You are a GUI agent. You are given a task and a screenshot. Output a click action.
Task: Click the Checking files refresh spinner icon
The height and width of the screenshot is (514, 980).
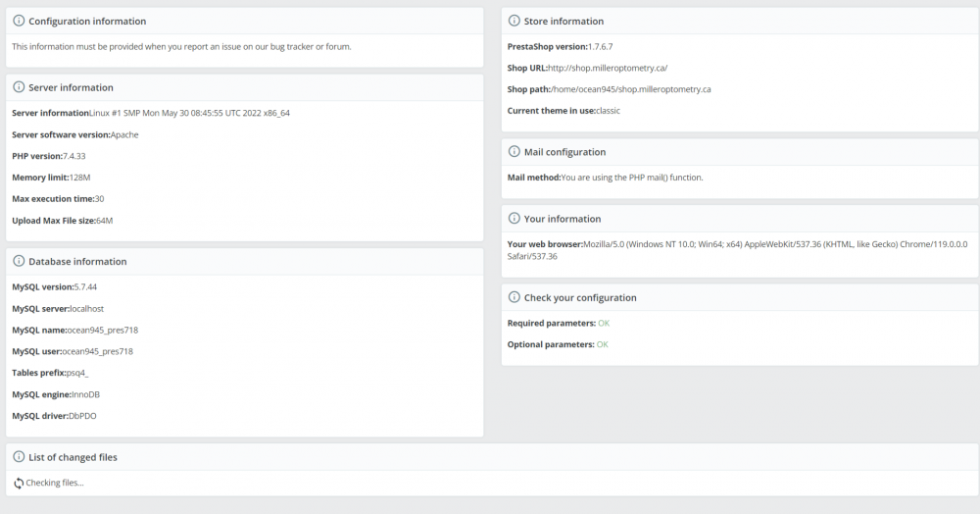click(19, 483)
